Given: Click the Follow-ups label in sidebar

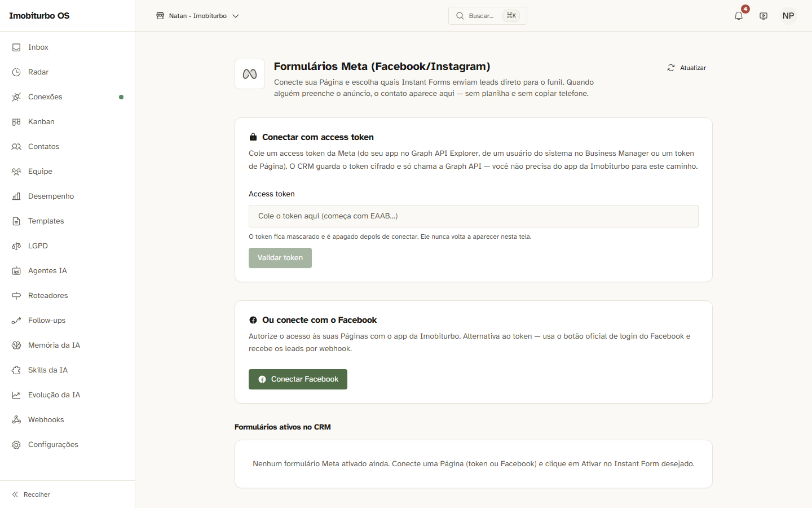Looking at the screenshot, I should (47, 321).
